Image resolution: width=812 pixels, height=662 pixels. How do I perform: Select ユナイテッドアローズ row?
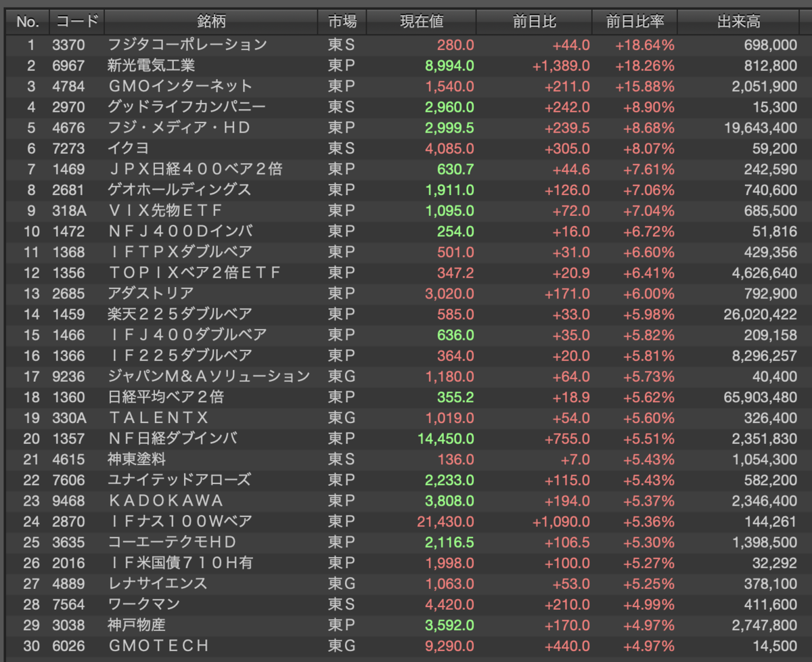[406, 480]
